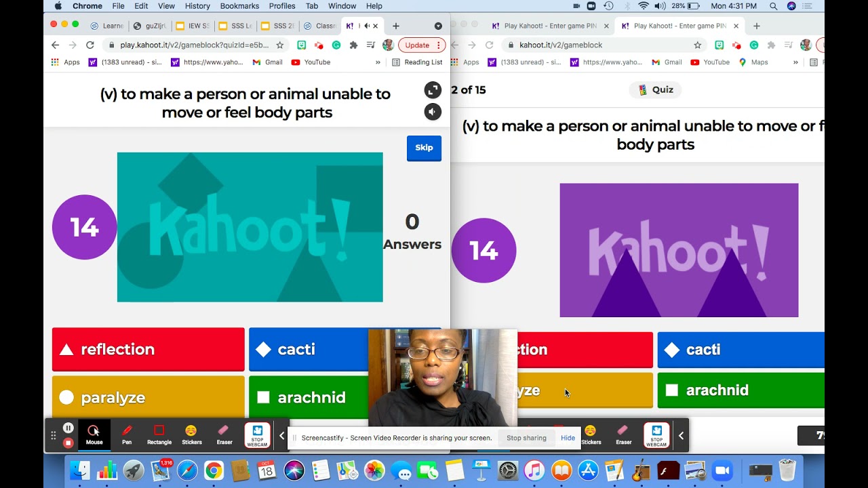Bookmark page with star in left Chrome
The image size is (868, 488).
[x=280, y=45]
